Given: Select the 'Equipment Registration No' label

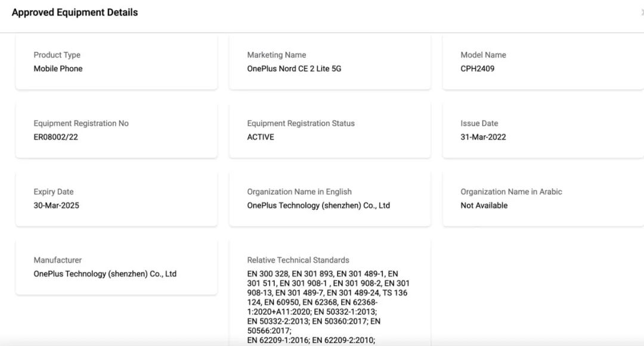Looking at the screenshot, I should (x=81, y=123).
